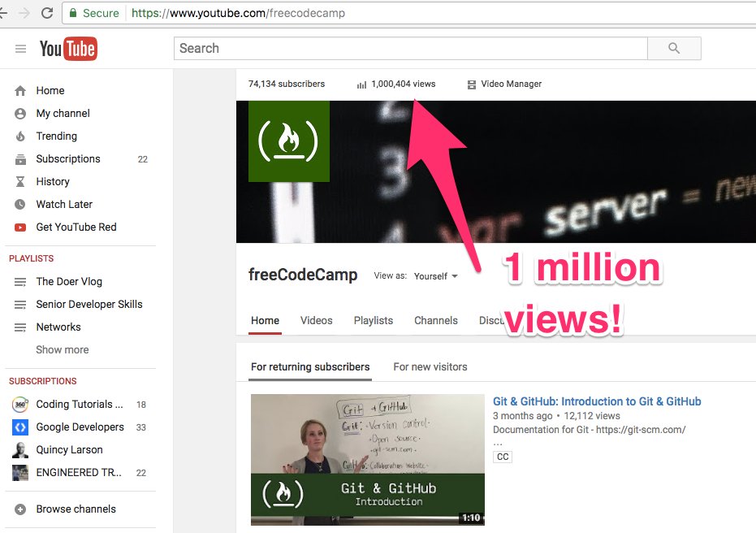Click the Home house icon in sidebar

tap(20, 91)
